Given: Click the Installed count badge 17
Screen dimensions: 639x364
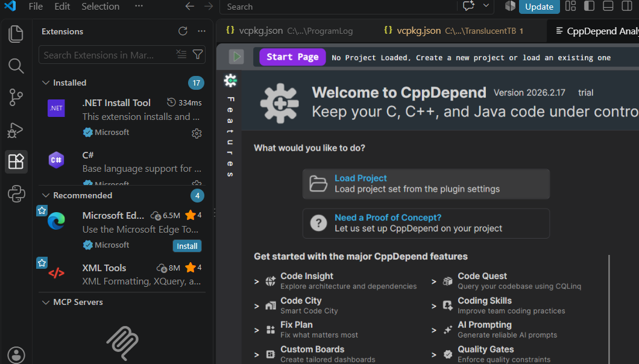Looking at the screenshot, I should [x=196, y=83].
